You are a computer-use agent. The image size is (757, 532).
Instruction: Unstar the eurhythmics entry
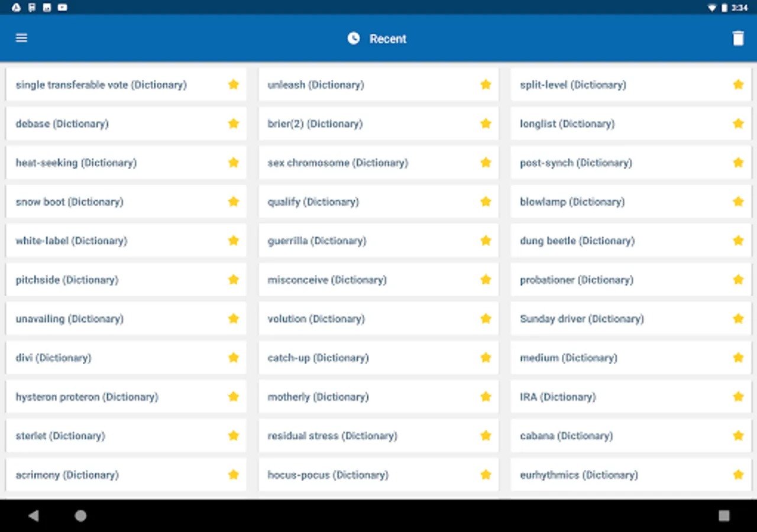tap(738, 475)
